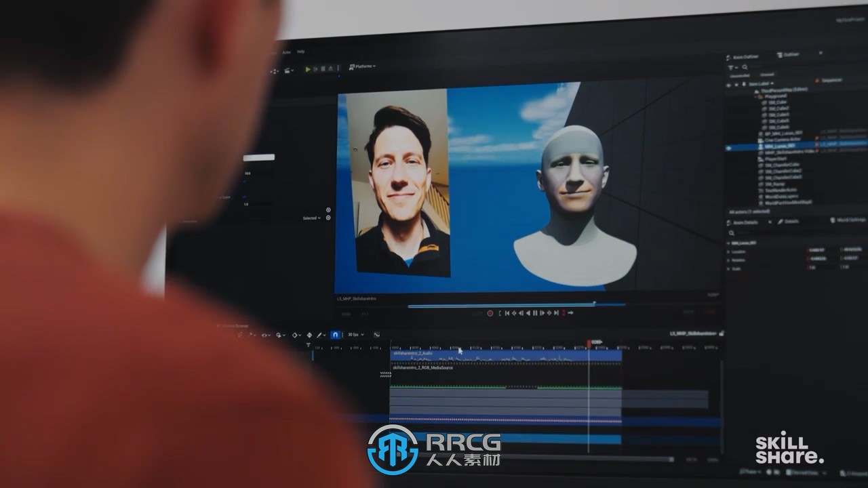Toggle Sequencer auto-key diamond icon
Viewport: 868px width, 488px height.
(x=310, y=335)
